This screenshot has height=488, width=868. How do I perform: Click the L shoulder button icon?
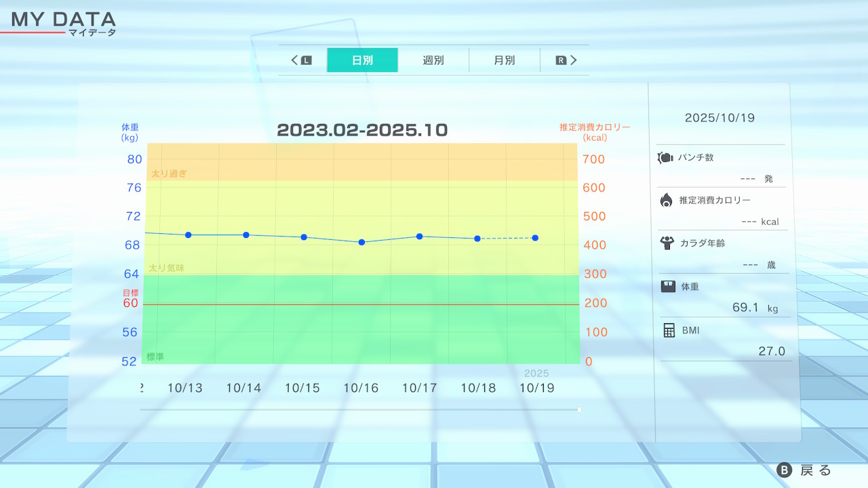[x=306, y=60]
